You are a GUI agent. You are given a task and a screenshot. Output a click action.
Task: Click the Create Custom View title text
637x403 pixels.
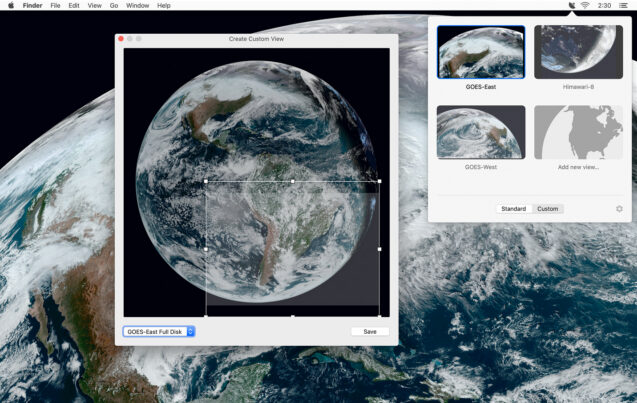256,39
